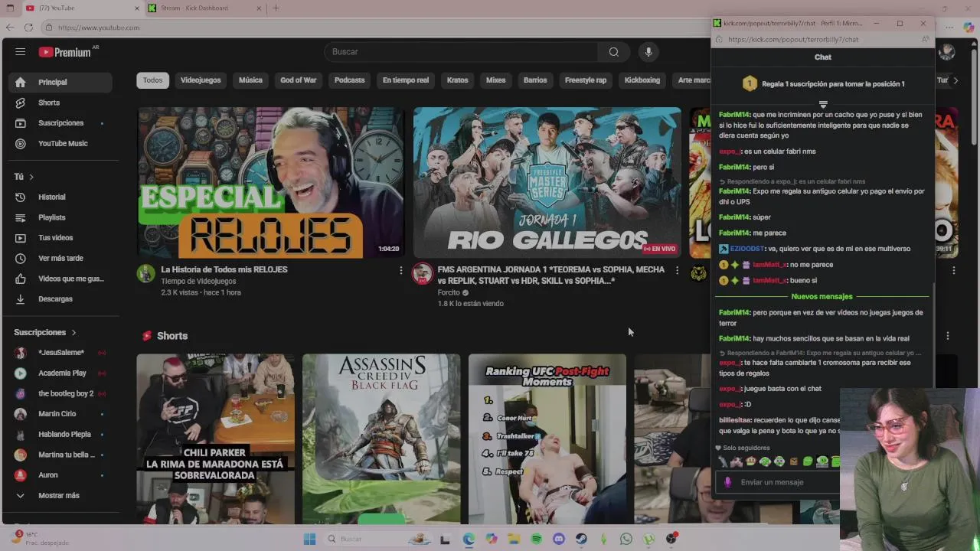Expand Suscripciones section chevron
The width and height of the screenshot is (980, 551).
point(73,332)
